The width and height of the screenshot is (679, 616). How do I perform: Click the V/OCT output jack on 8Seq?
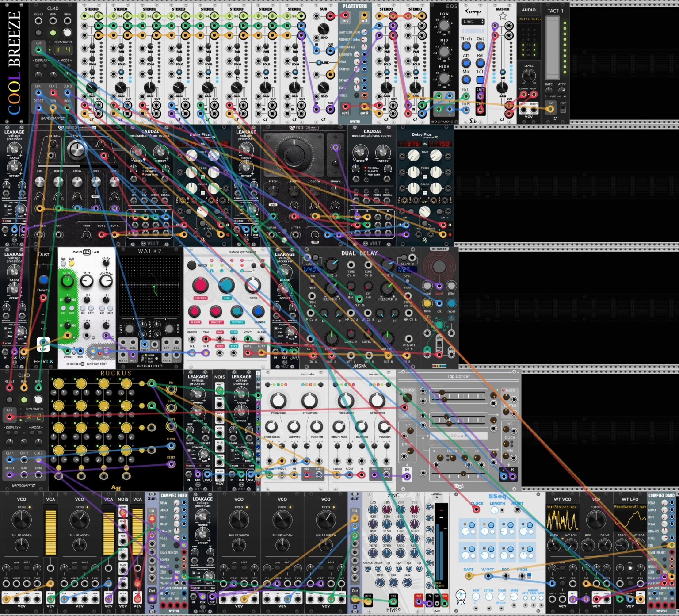[x=488, y=576]
